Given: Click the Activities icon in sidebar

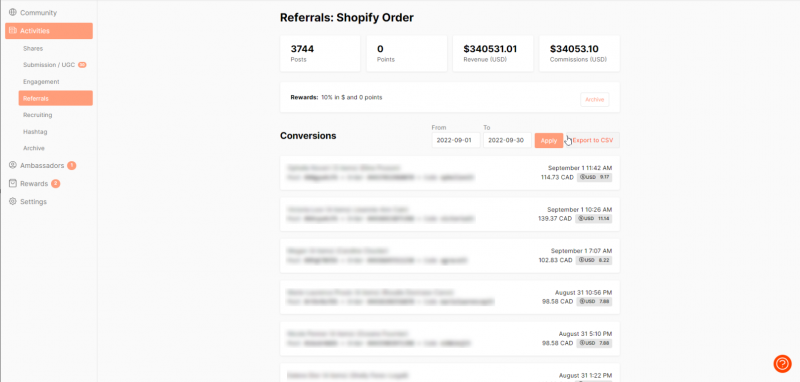Looking at the screenshot, I should click(x=13, y=31).
